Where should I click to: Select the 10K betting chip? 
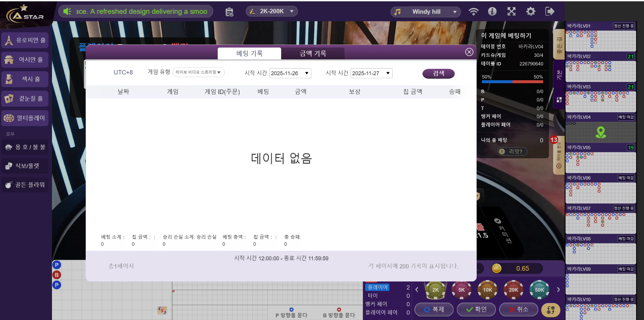click(487, 290)
